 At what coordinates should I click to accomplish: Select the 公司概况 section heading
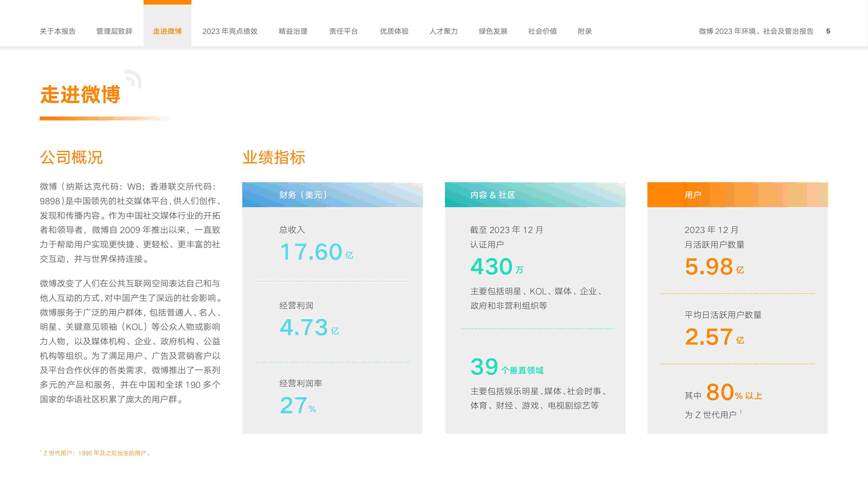pyautogui.click(x=71, y=157)
